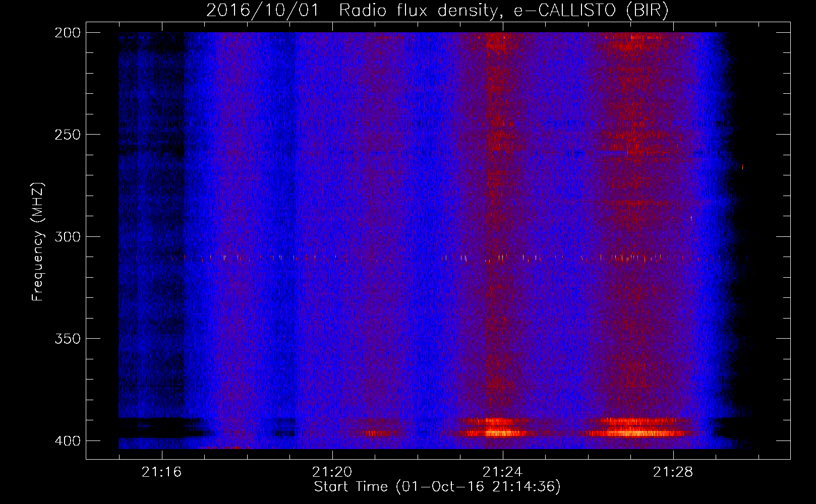The image size is (816, 504).
Task: Click the 350 frequency tick label
Action: pos(67,338)
